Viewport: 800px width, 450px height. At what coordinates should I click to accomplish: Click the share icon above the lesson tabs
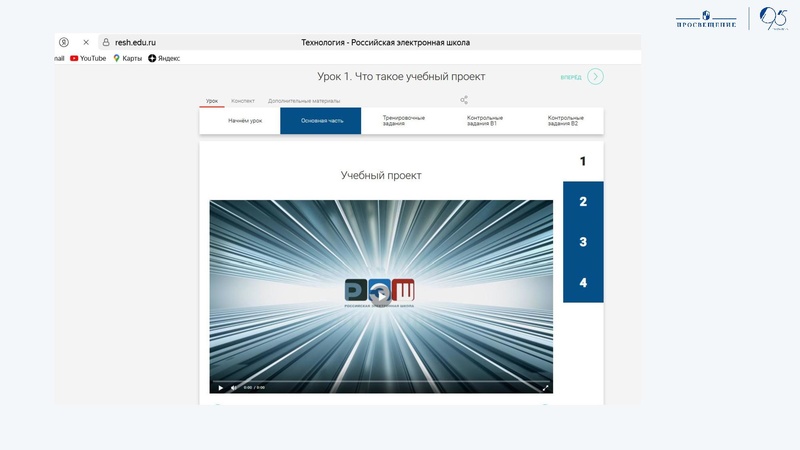click(464, 100)
